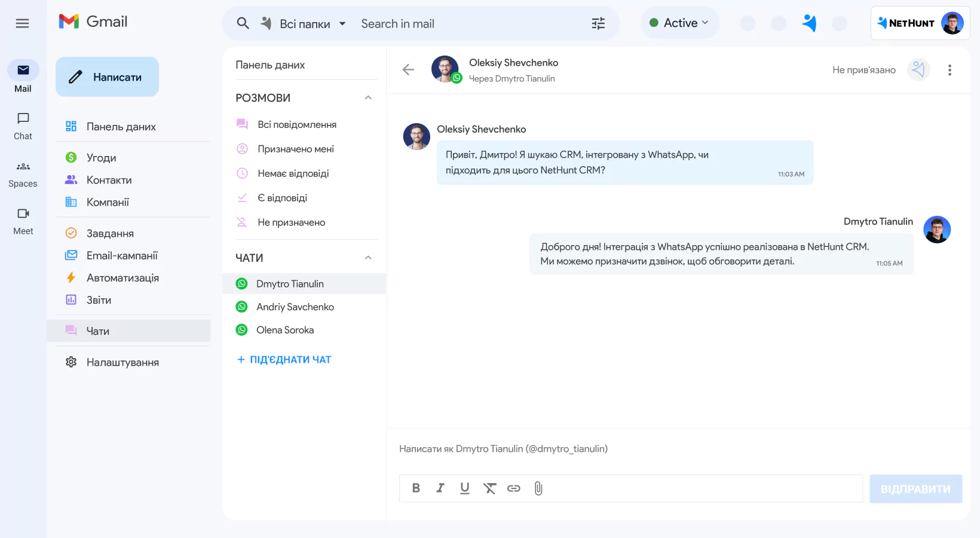The height and width of the screenshot is (538, 980).
Task: Click the Написати compose button
Action: [x=108, y=77]
